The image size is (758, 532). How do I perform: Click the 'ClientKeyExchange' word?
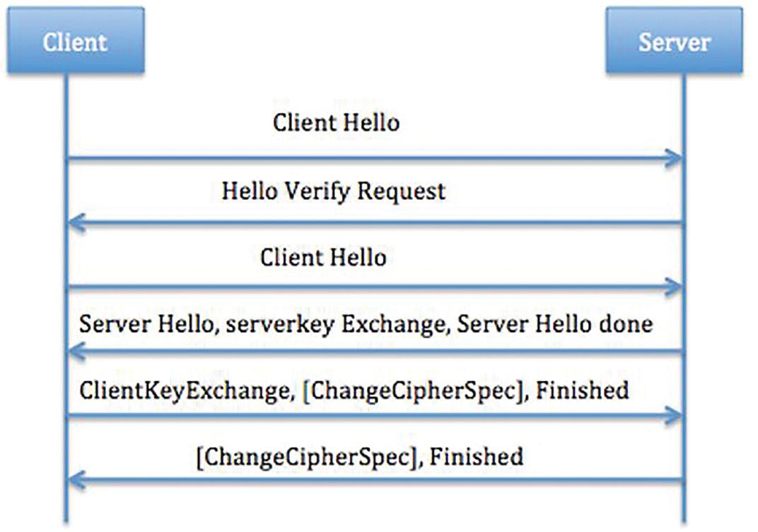180,390
